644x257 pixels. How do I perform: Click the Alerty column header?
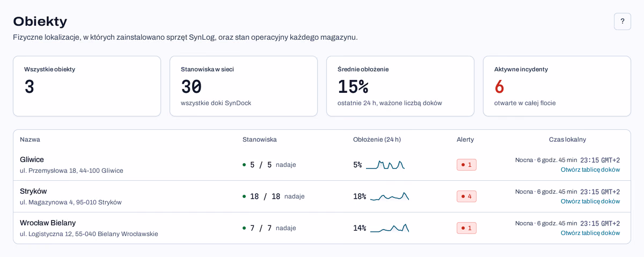[x=465, y=139]
